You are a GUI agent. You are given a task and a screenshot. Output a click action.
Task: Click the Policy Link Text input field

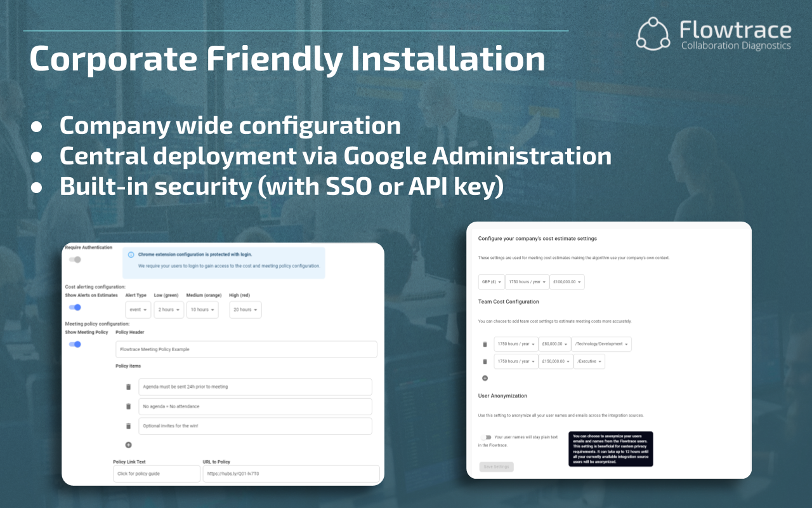pos(157,474)
